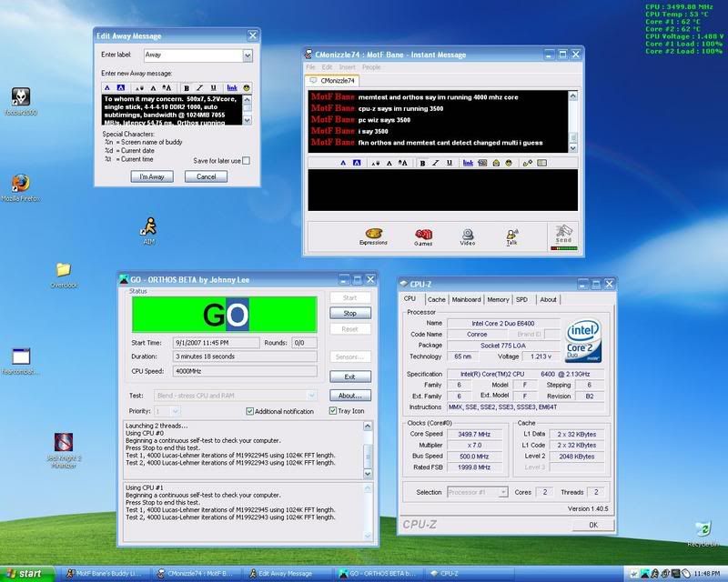Start Talk in the Instant Message window
Viewport: 728px width, 582px height.
(x=511, y=237)
